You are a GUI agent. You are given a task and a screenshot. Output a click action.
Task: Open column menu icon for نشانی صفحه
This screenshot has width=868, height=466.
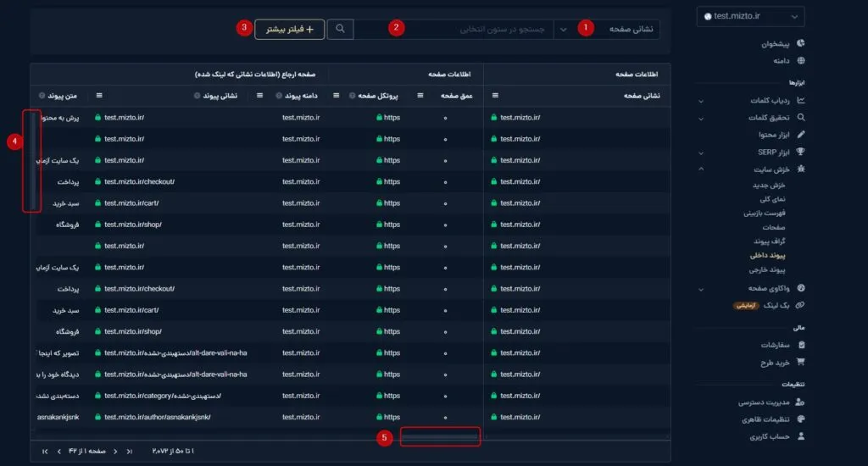495,96
